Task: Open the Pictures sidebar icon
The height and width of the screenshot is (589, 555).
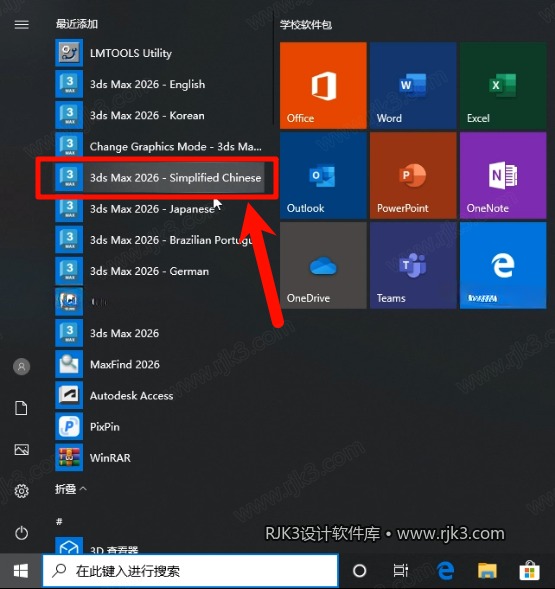Action: point(21,450)
